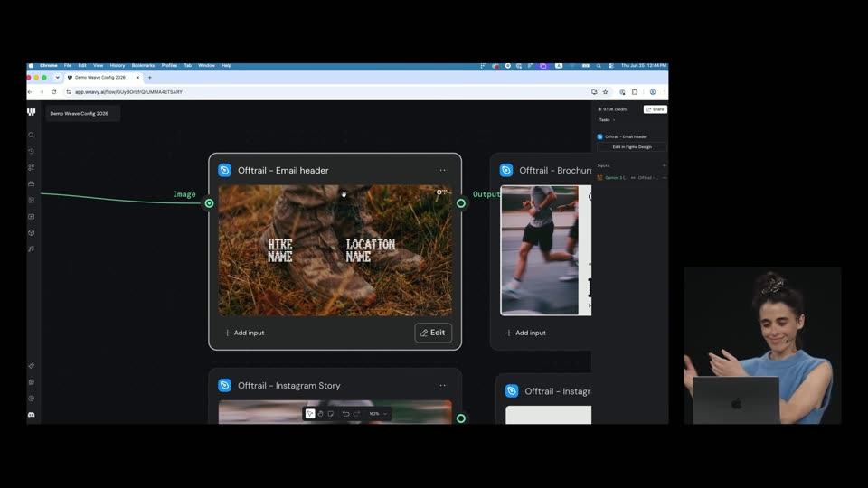Open the Profiles menu

[169, 65]
